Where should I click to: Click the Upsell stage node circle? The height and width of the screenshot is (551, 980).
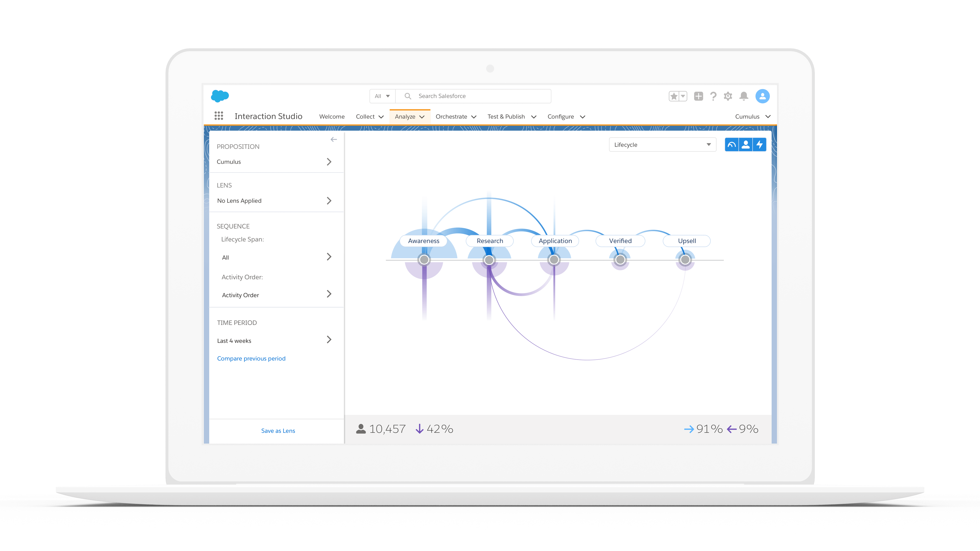(685, 260)
